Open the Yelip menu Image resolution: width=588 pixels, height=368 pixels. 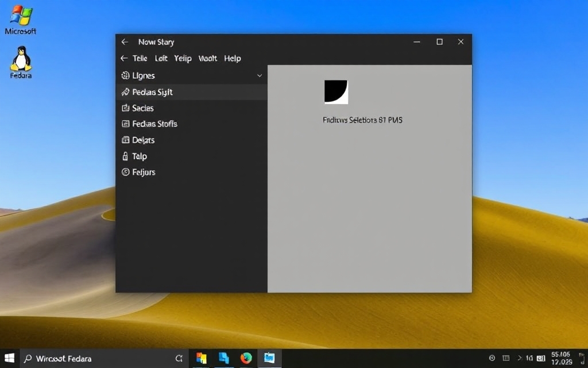click(183, 59)
